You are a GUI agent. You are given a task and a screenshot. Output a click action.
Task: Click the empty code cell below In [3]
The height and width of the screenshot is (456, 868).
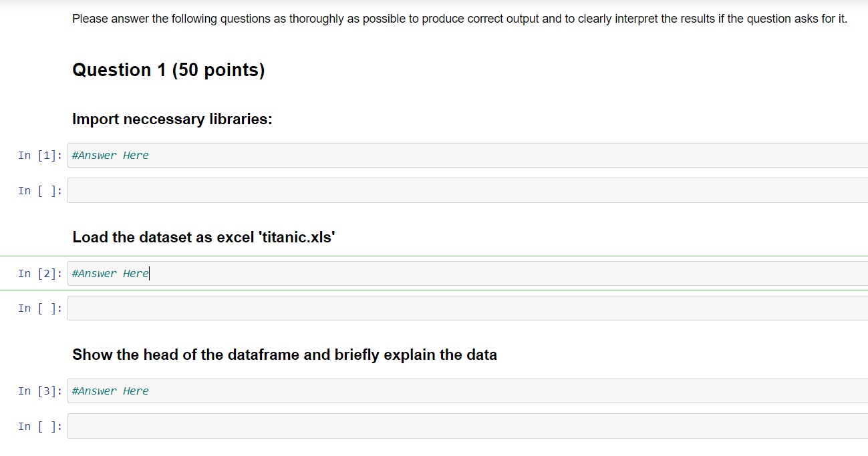pos(468,426)
